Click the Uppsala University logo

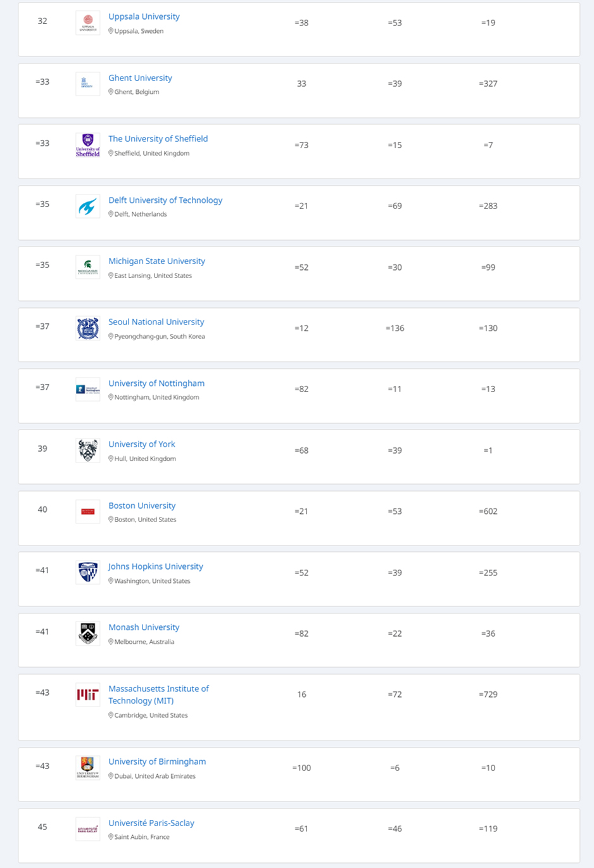pyautogui.click(x=87, y=23)
